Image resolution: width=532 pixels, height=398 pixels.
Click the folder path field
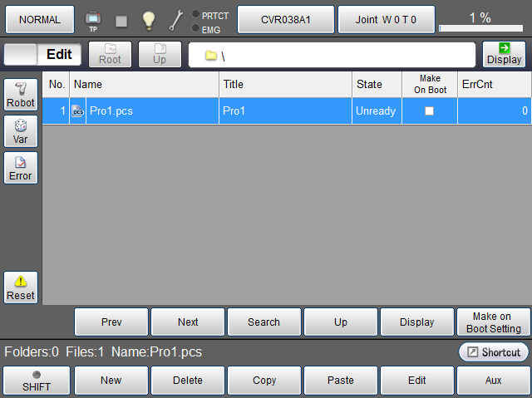point(332,55)
